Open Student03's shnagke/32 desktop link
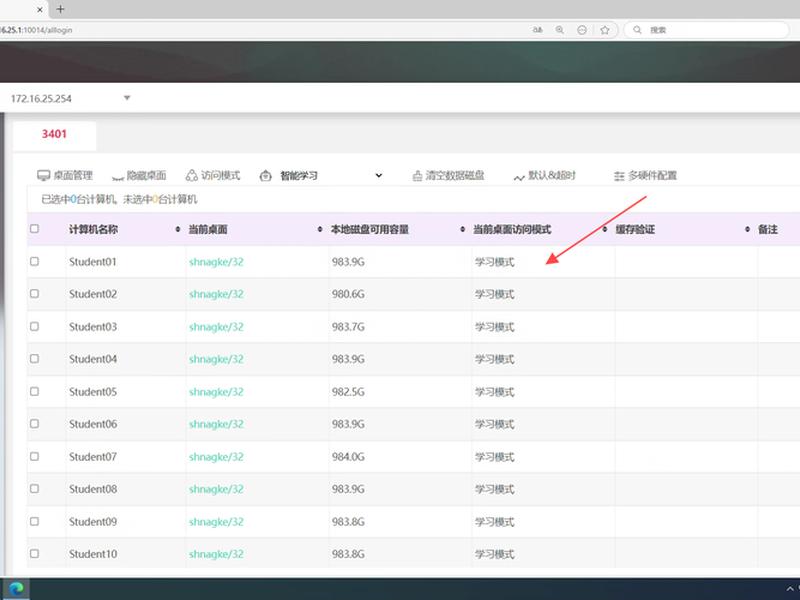This screenshot has height=600, width=800. (x=216, y=327)
